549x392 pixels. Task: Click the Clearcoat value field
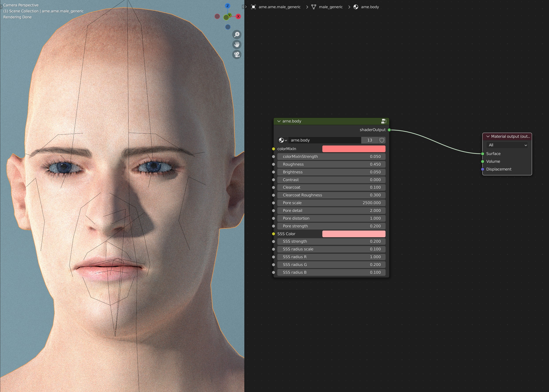click(x=331, y=187)
